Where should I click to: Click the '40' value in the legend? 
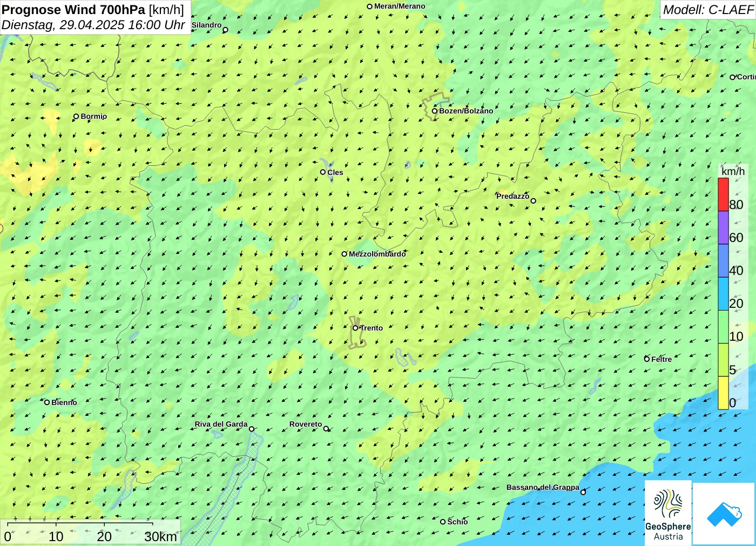pyautogui.click(x=736, y=271)
